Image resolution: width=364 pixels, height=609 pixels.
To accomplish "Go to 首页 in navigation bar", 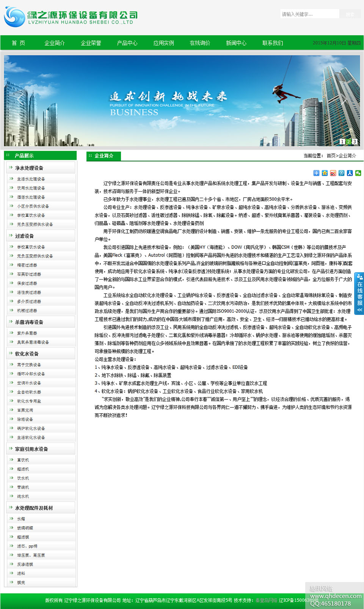I will click(18, 43).
